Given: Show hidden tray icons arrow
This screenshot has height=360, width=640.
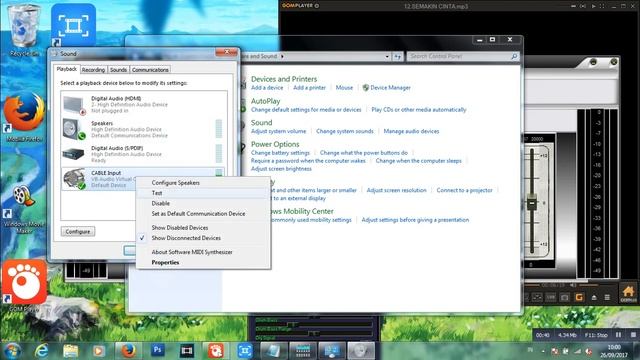Looking at the screenshot, I should coord(543,351).
